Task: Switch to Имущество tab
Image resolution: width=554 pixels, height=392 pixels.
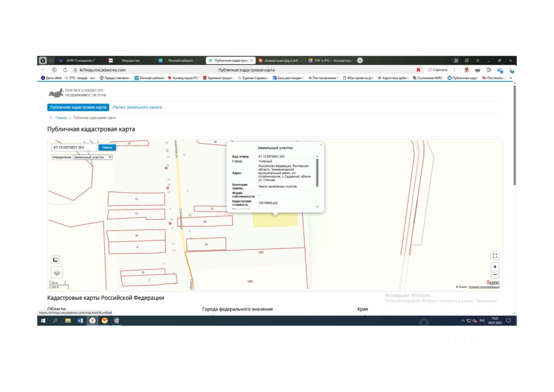Action: 130,61
